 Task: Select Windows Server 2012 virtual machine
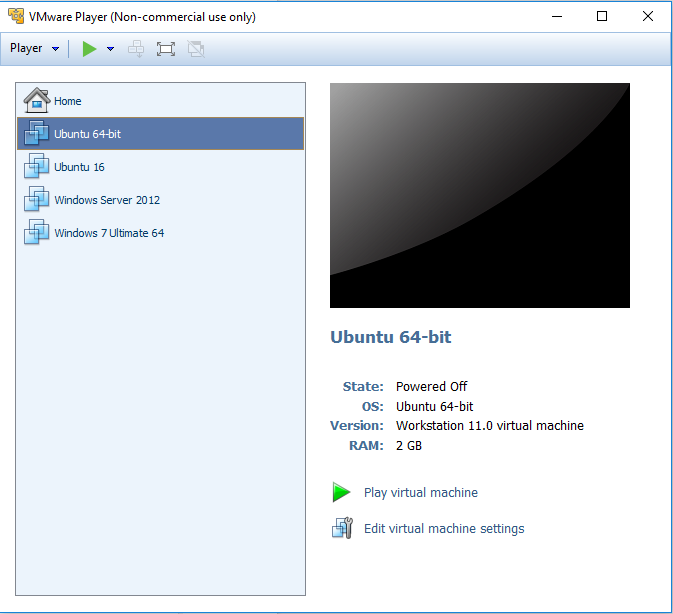coord(161,200)
